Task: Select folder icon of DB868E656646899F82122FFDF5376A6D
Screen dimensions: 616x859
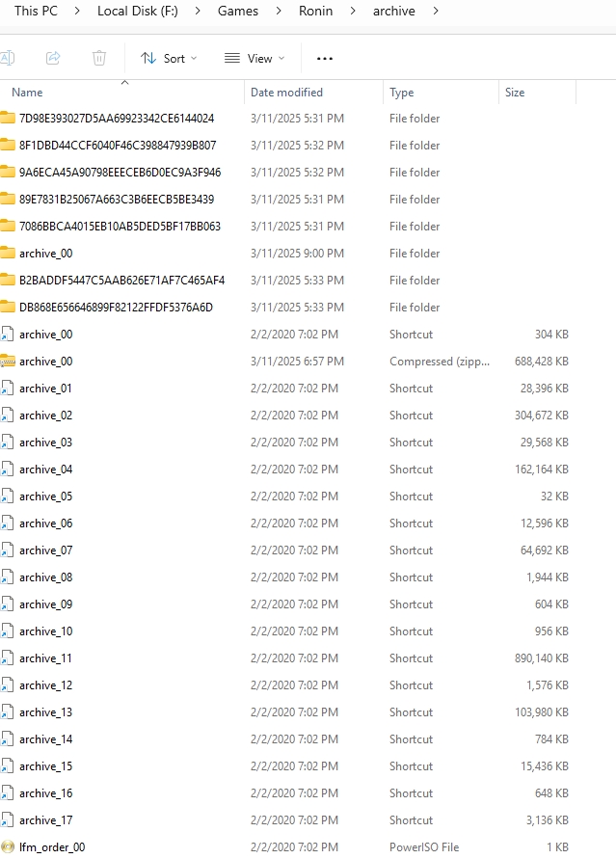Action: point(8,307)
